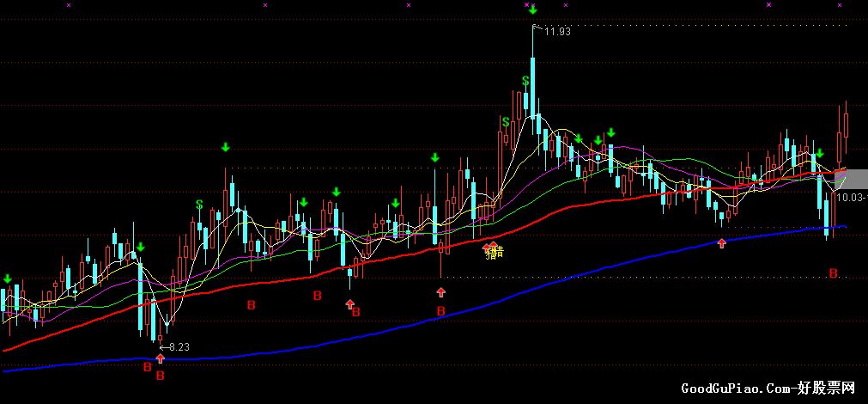The width and height of the screenshot is (868, 404).
Task: Click the 8.23 low price label
Action: (179, 347)
